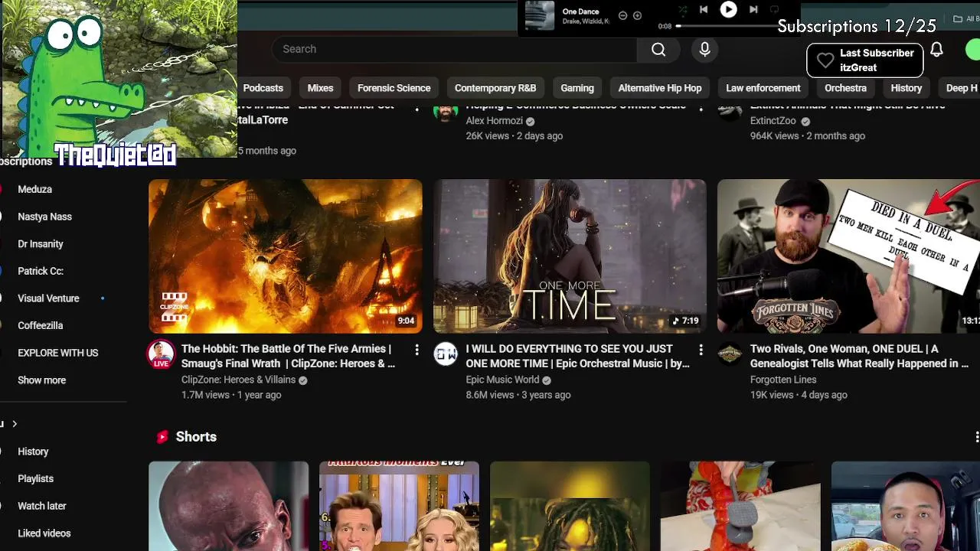Select the Gaming chip
Image resolution: width=980 pixels, height=551 pixels.
577,88
